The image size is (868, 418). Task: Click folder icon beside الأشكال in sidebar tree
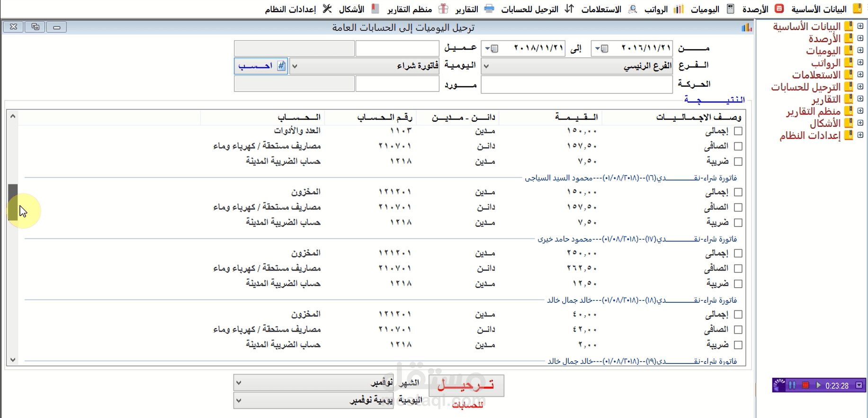point(849,123)
